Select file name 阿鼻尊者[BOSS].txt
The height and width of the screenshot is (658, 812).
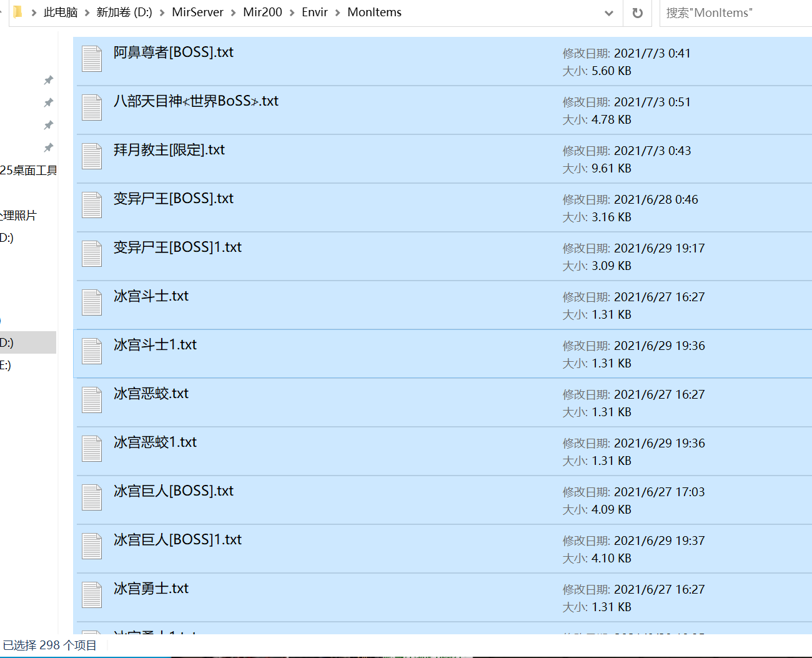point(174,52)
